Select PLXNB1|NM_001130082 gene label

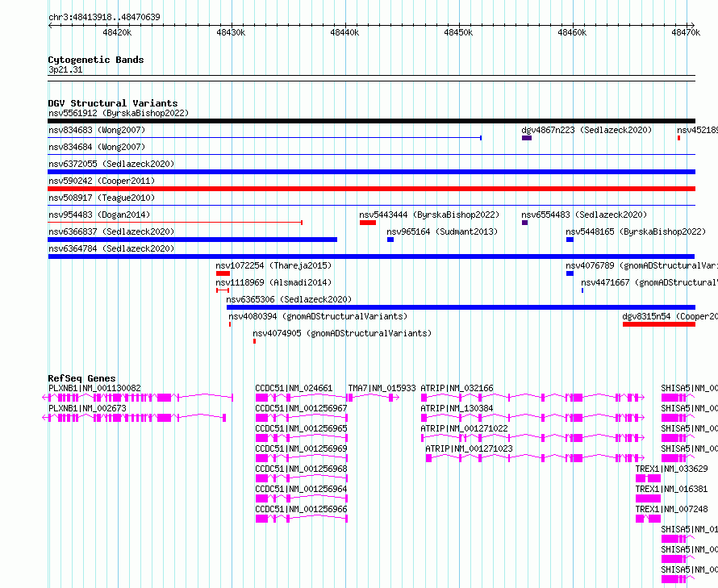pyautogui.click(x=94, y=388)
